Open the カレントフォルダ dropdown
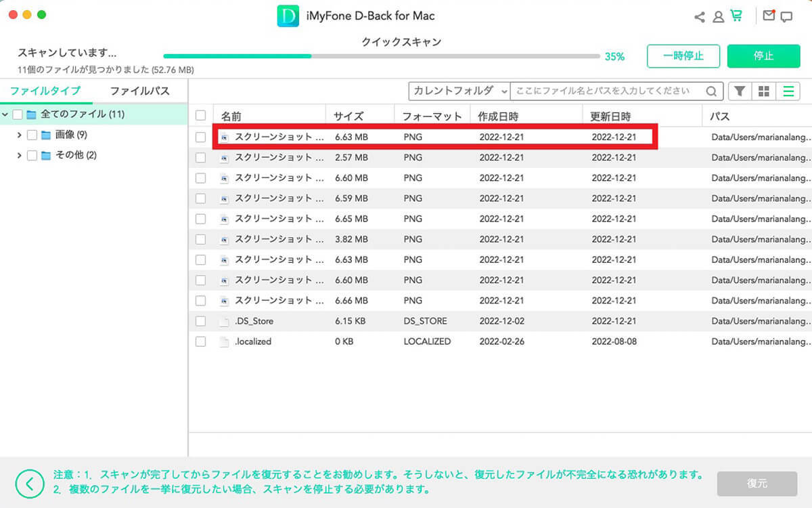 click(459, 91)
